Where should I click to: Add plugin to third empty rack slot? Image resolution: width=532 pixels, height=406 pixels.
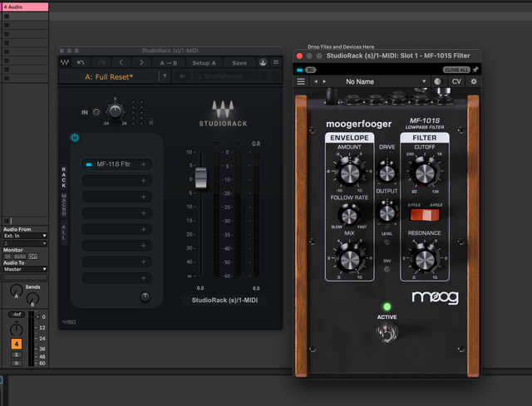pos(144,213)
